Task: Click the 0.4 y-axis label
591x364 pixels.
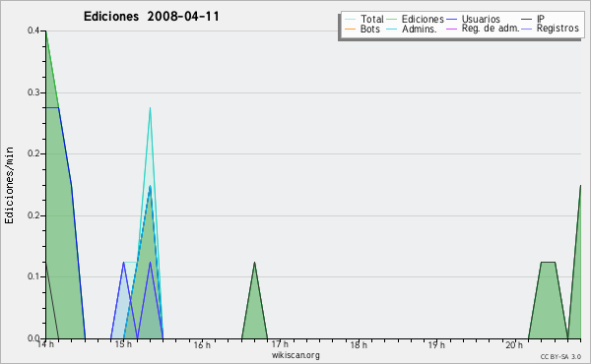Action: click(x=33, y=30)
